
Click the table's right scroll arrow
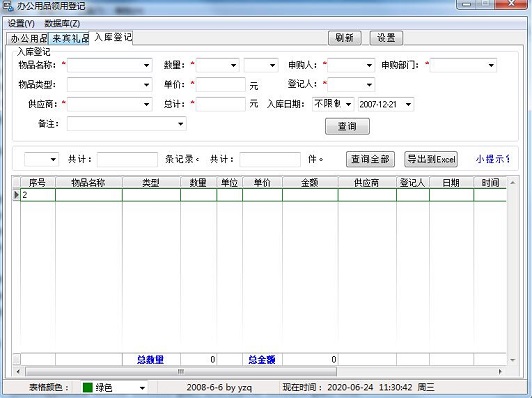click(500, 372)
